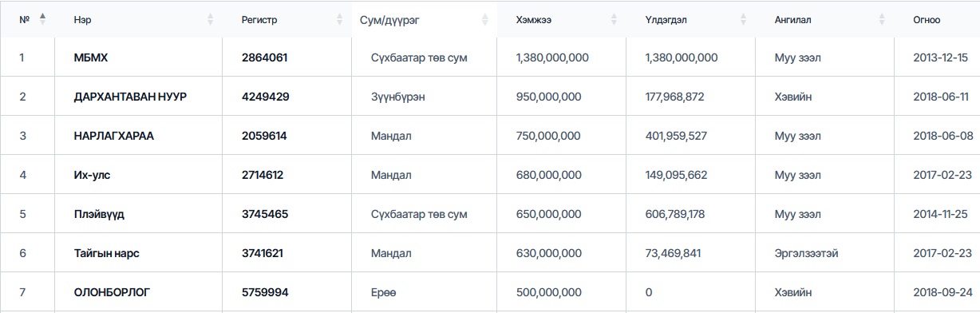Click the Их-улс row name
The height and width of the screenshot is (313, 980).
tap(95, 175)
